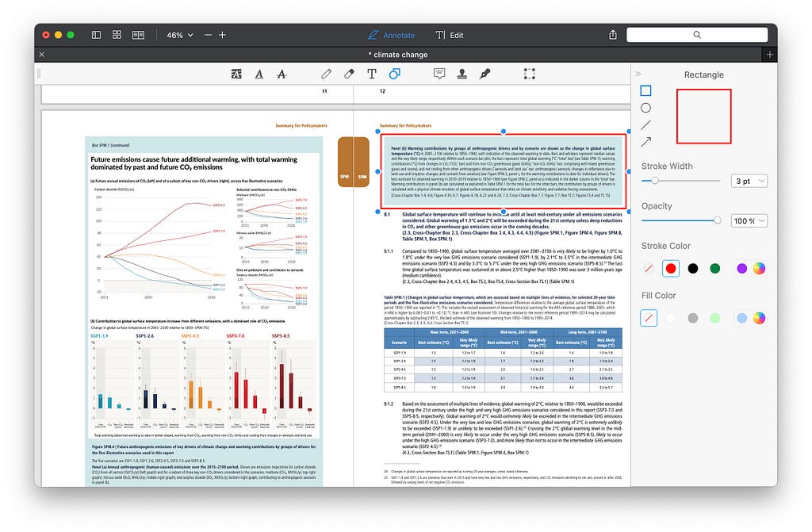Click the rectangle shape preview
Image resolution: width=812 pixels, height=532 pixels.
click(704, 116)
